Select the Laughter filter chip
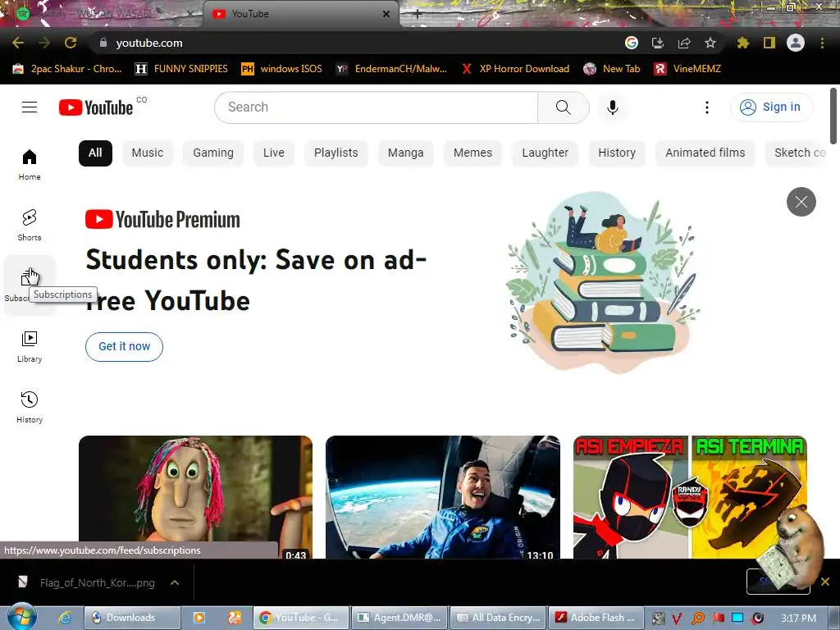Viewport: 840px width, 630px height. tap(545, 153)
